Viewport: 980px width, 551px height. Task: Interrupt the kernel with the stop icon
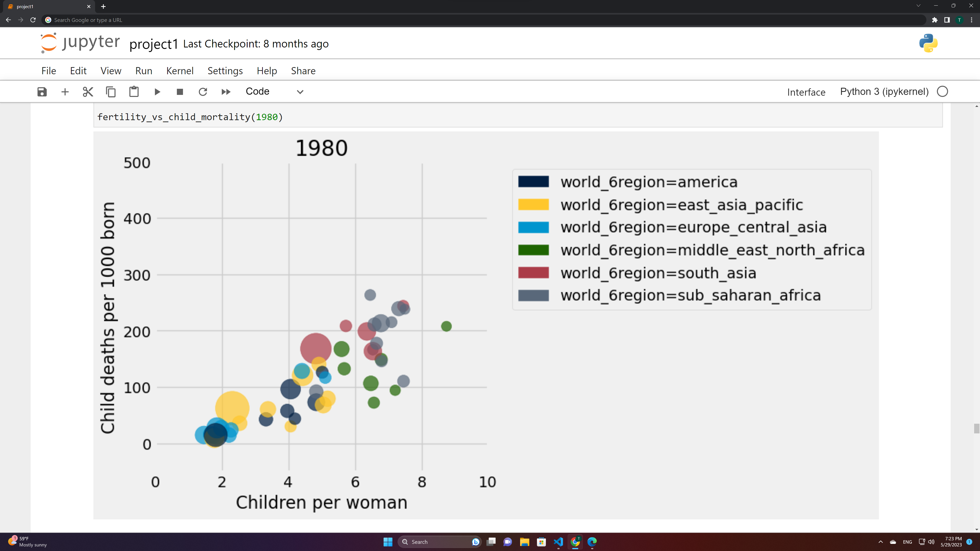coord(180,92)
